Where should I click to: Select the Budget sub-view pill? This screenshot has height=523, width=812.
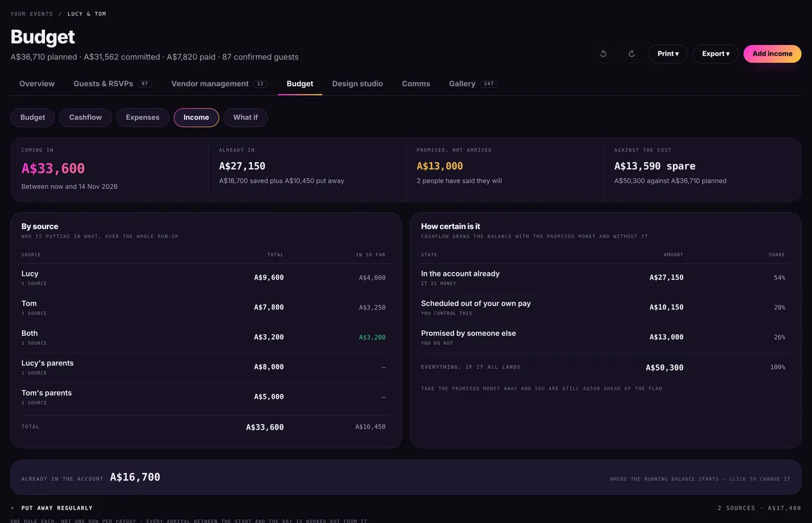[33, 117]
